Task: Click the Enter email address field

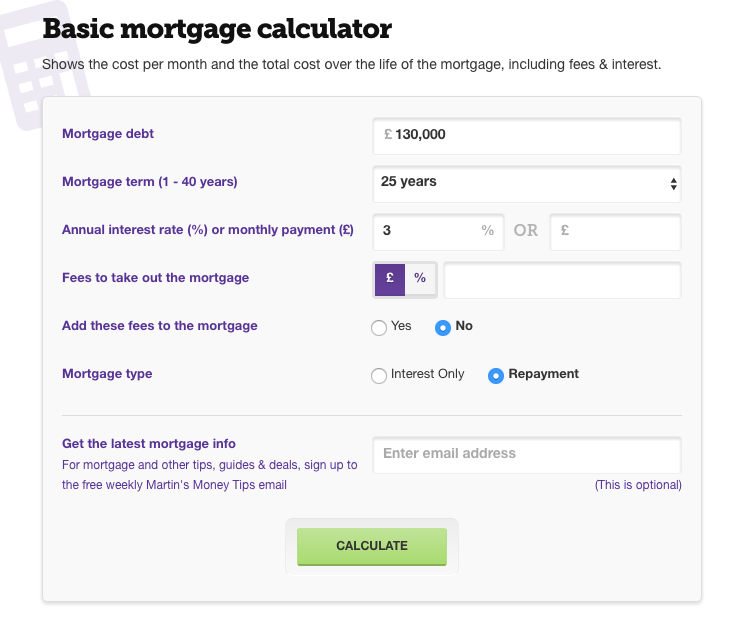Action: (x=527, y=455)
